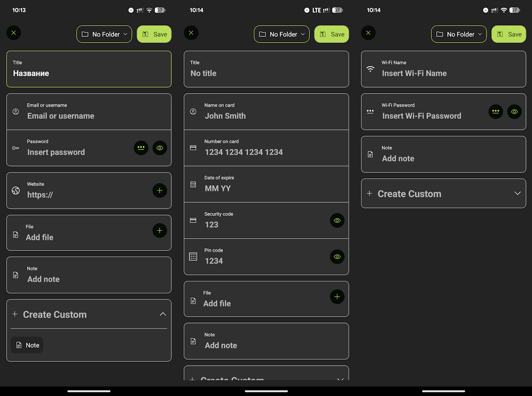Toggle visibility of the Pin code
The image size is (532, 396).
click(337, 257)
